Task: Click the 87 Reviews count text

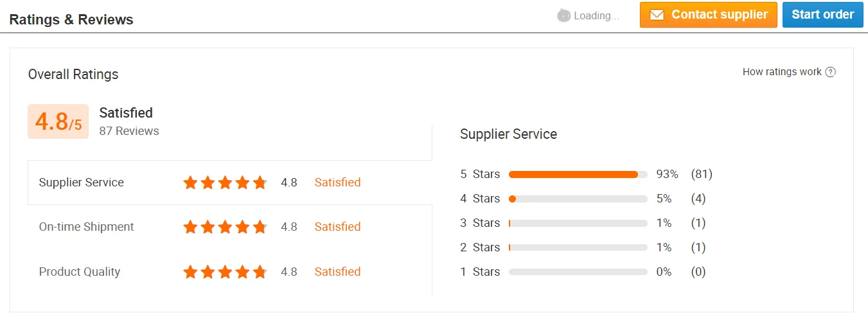Action: [129, 131]
